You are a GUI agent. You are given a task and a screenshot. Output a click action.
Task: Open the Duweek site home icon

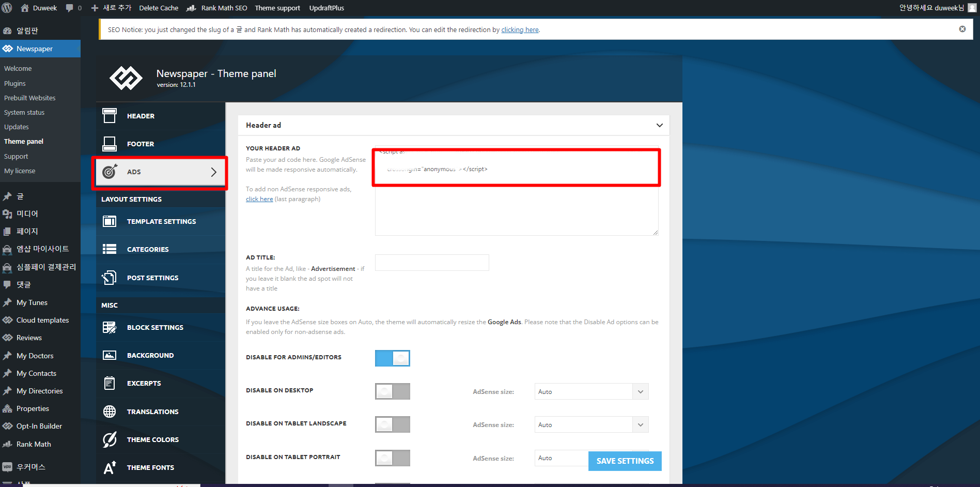click(x=24, y=8)
